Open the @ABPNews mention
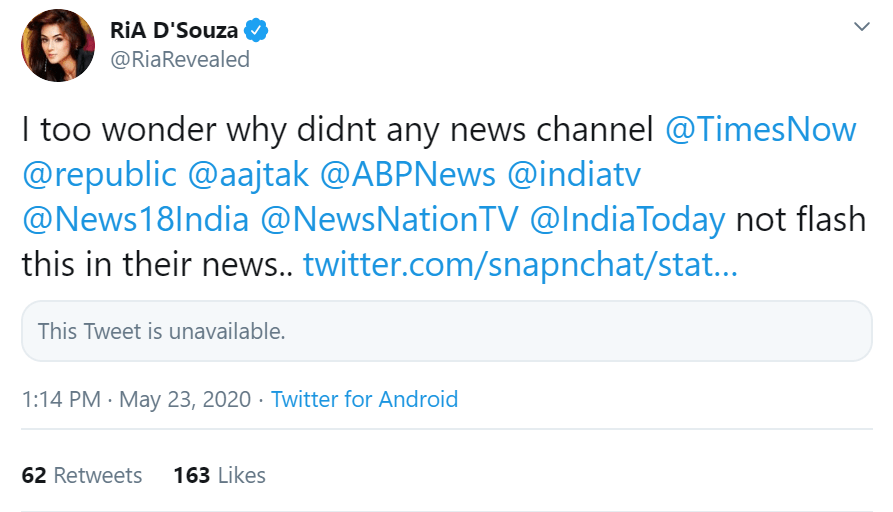The width and height of the screenshot is (893, 512). (408, 175)
